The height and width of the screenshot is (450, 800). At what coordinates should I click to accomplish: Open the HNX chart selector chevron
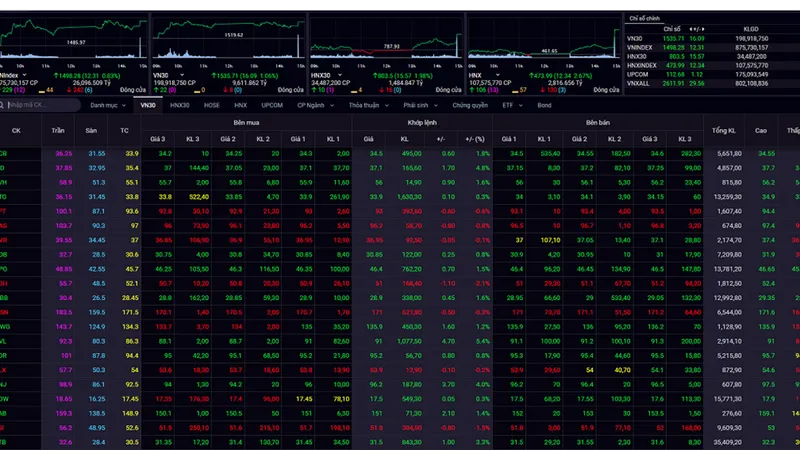(497, 75)
